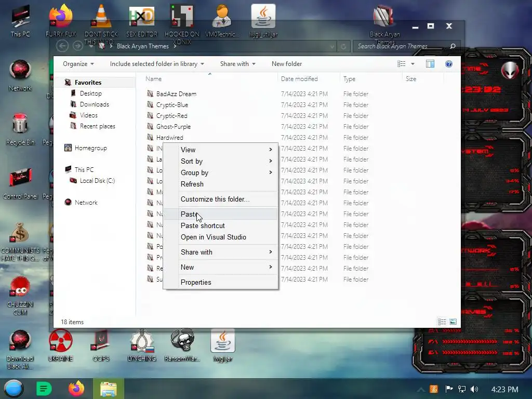532x399 pixels.
Task: Select the OOPS desktop icon
Action: click(101, 345)
